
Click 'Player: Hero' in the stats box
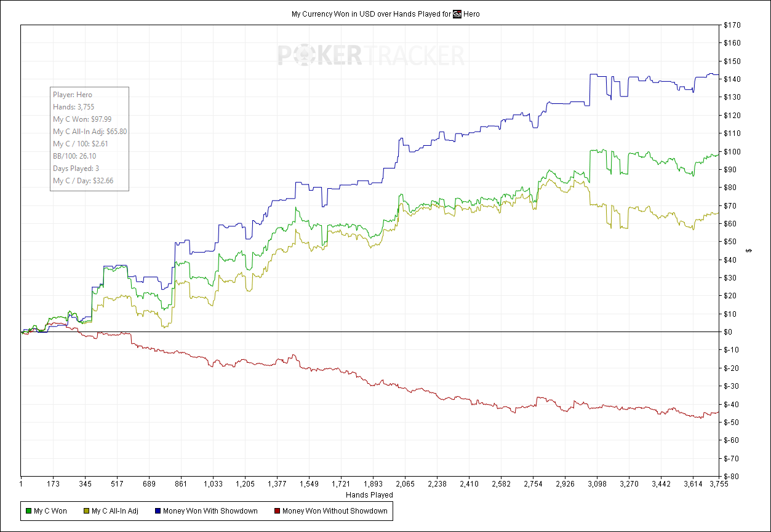(73, 95)
